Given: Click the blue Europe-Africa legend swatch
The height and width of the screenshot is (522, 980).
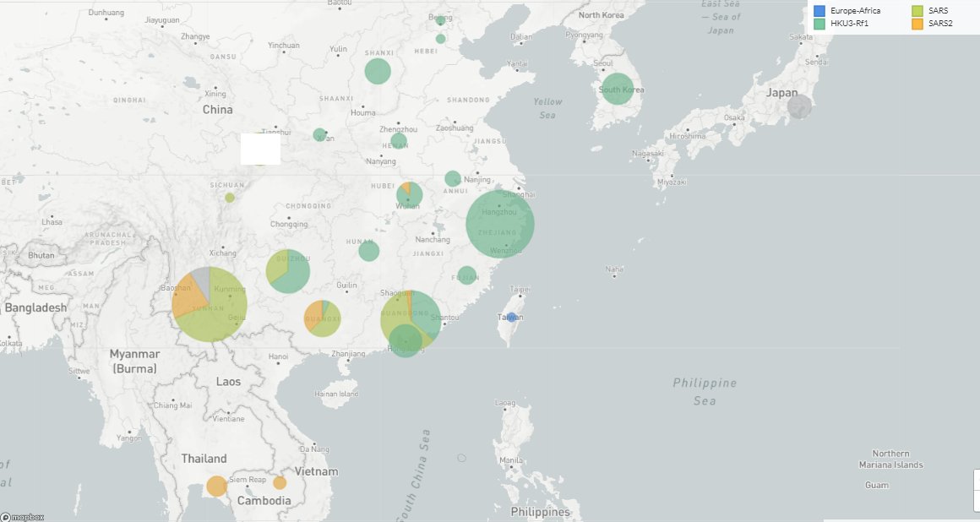Looking at the screenshot, I should click(x=819, y=11).
